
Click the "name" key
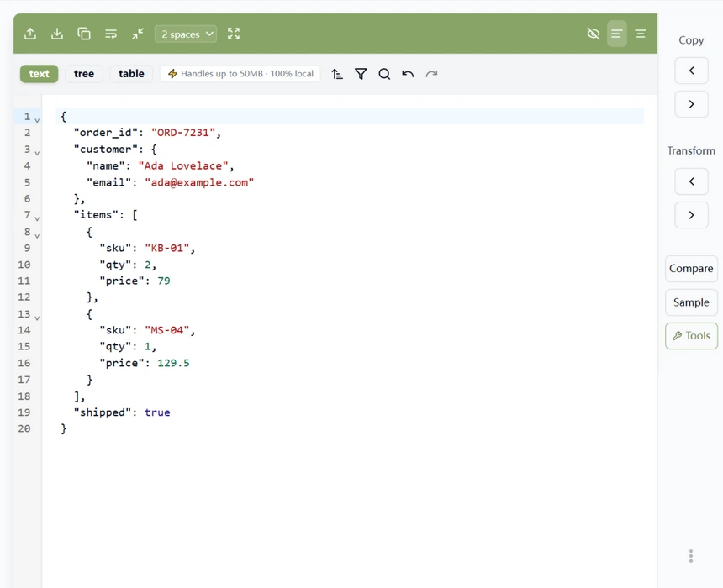[106, 165]
